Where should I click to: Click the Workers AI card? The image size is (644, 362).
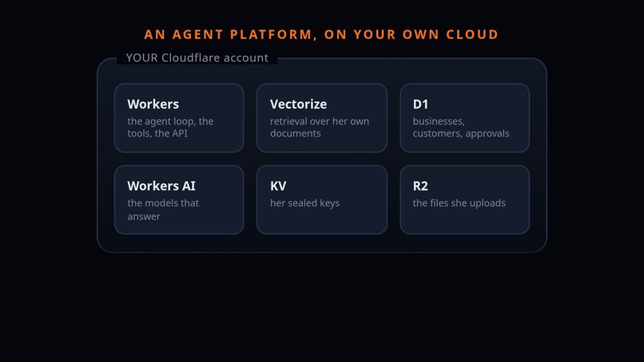tap(179, 200)
